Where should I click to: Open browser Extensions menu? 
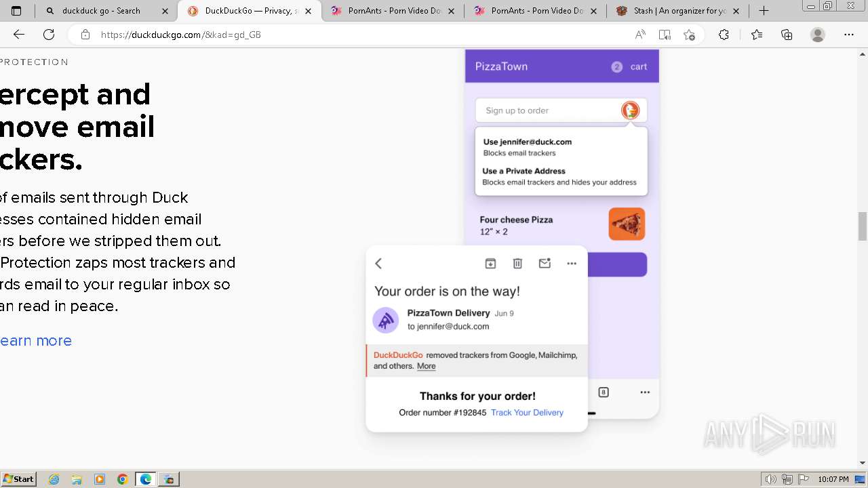click(x=724, y=35)
